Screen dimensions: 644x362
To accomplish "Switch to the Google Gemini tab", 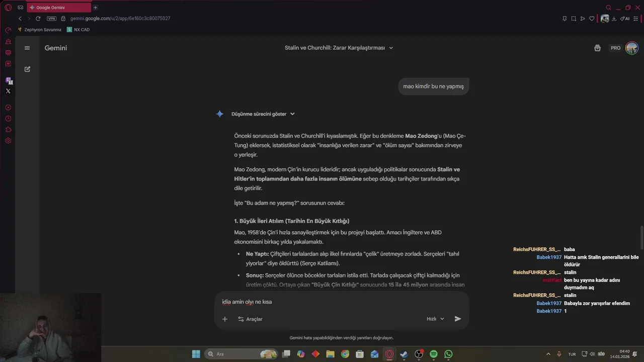I will tap(58, 8).
